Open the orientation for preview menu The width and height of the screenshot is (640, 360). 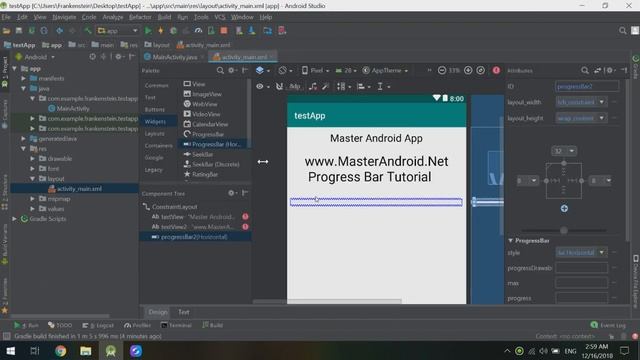[285, 70]
